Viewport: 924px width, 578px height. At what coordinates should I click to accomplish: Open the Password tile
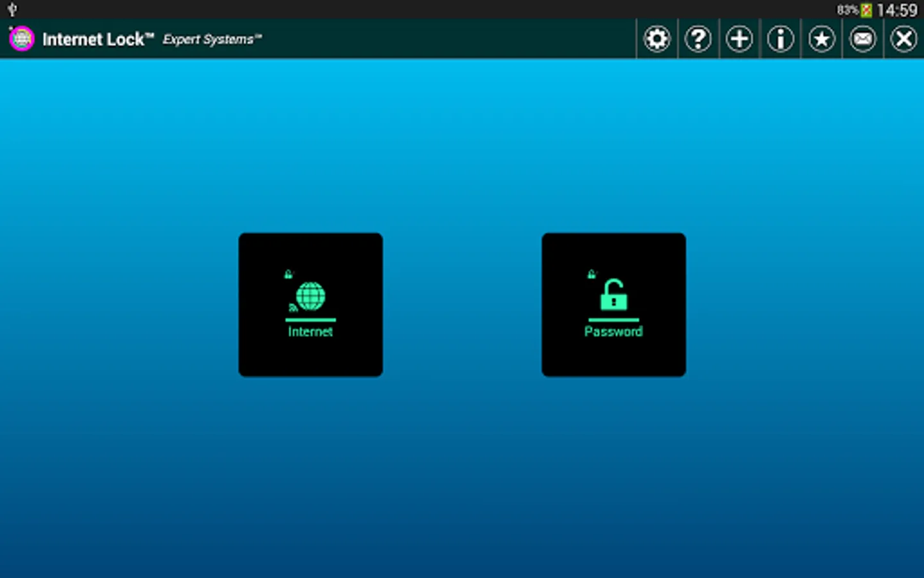coord(613,304)
